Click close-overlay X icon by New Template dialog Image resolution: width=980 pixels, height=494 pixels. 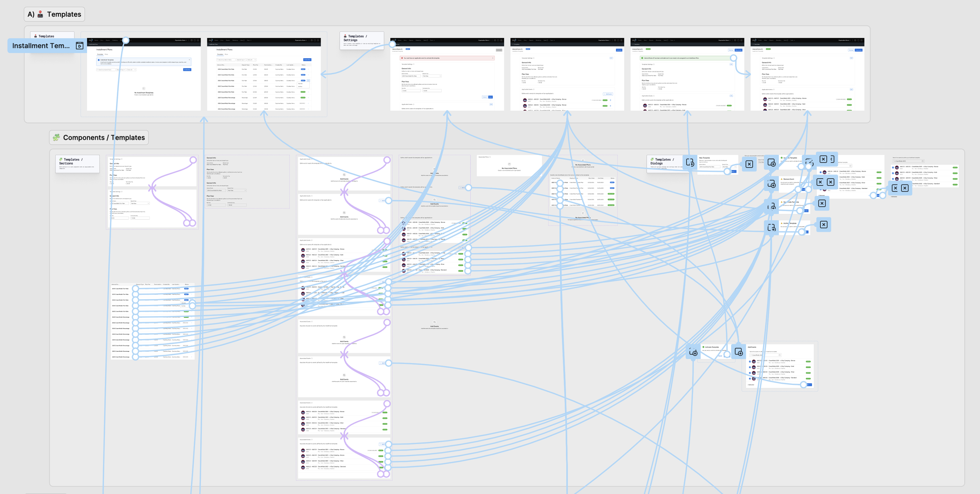[x=749, y=164]
